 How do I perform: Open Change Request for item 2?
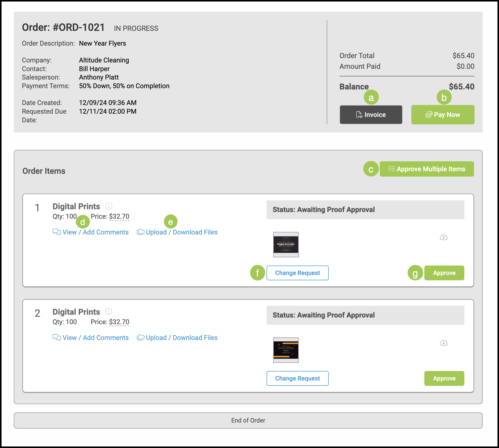click(297, 378)
